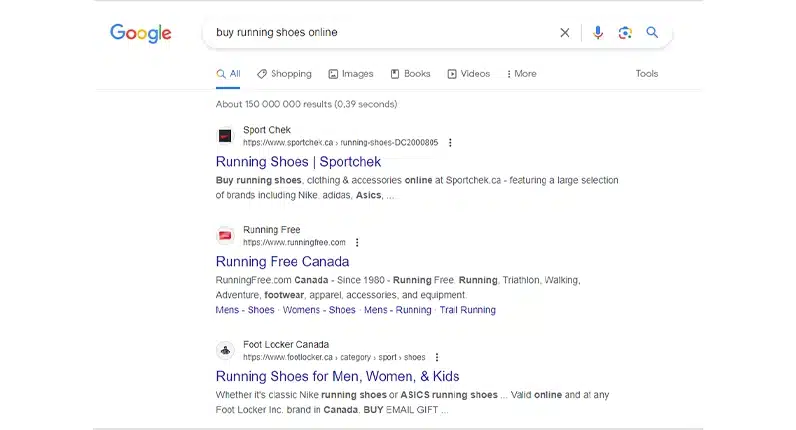The image size is (796, 430).
Task: Open Trail Running sitelink
Action: coord(468,310)
